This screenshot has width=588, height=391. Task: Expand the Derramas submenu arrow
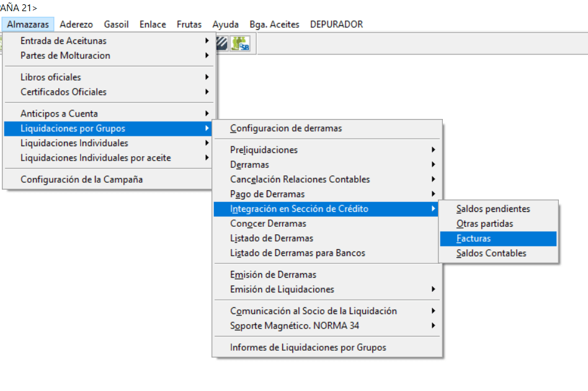tap(434, 164)
